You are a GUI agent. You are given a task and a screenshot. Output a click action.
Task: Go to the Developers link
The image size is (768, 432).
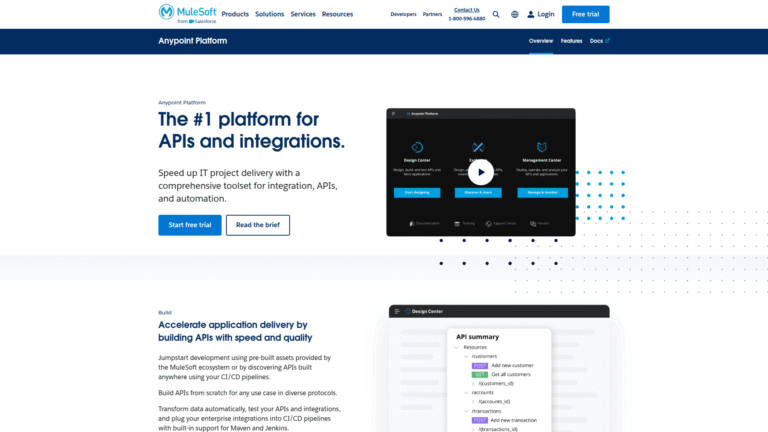[403, 14]
